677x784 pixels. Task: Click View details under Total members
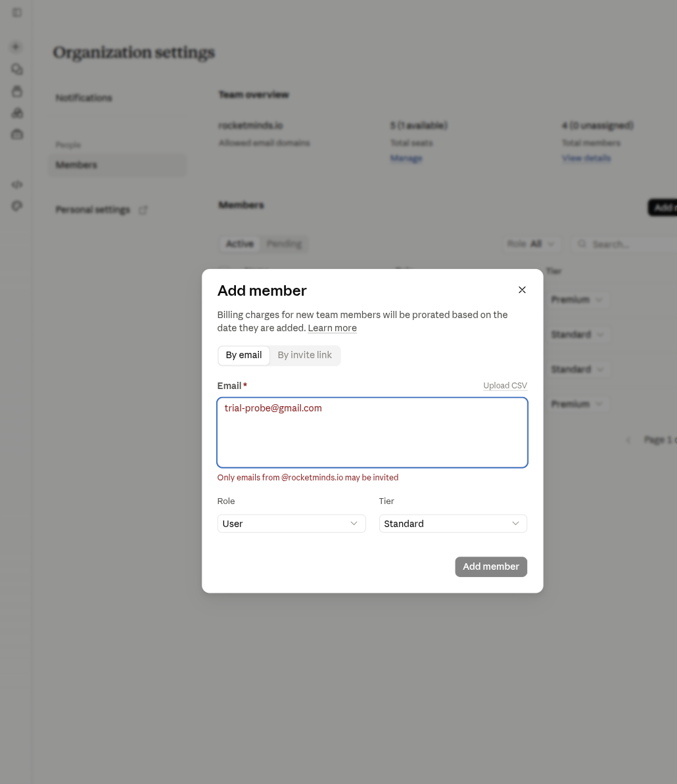click(586, 158)
